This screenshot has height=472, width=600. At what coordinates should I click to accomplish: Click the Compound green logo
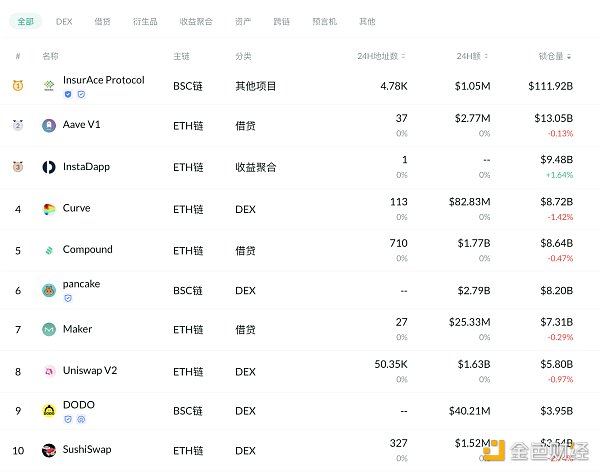[x=49, y=250]
